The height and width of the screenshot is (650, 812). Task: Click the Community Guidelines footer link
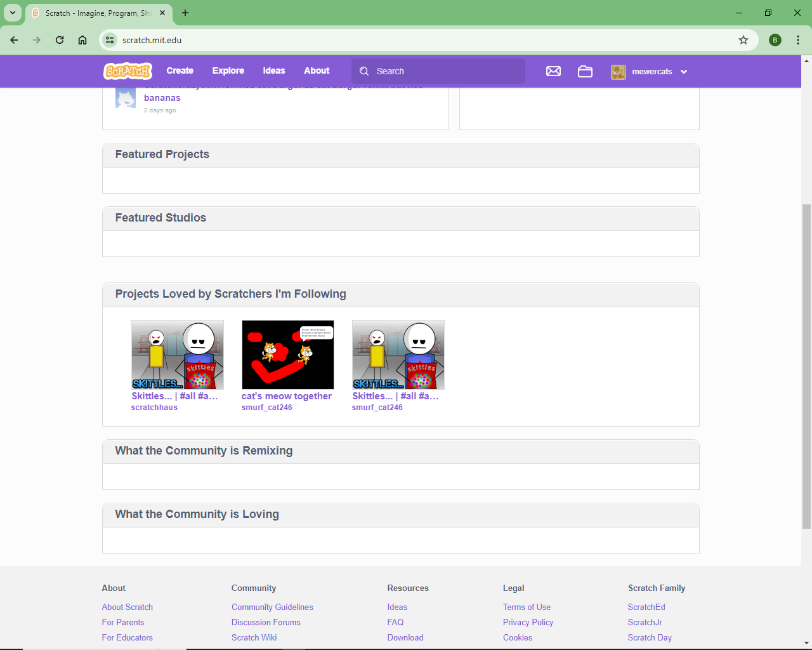point(272,607)
